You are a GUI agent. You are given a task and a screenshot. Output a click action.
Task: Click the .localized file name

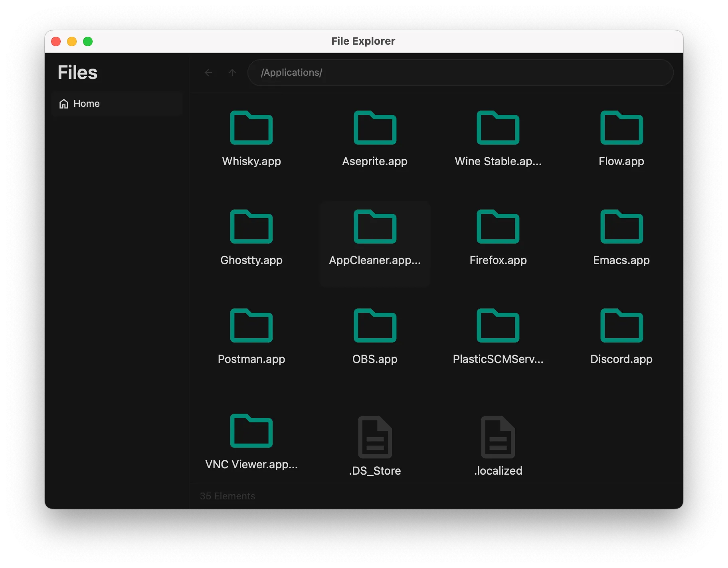point(498,471)
